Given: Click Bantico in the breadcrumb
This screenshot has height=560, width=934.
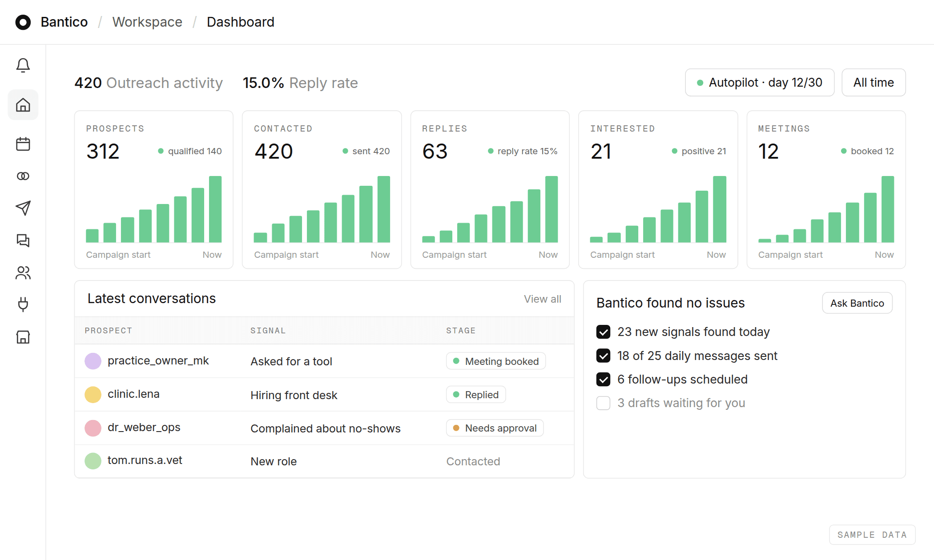Looking at the screenshot, I should 64,22.
